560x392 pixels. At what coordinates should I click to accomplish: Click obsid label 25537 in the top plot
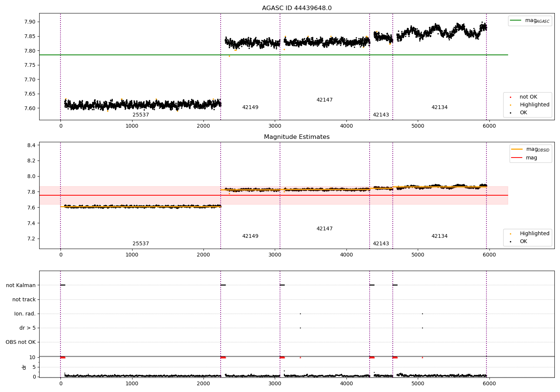pos(141,115)
